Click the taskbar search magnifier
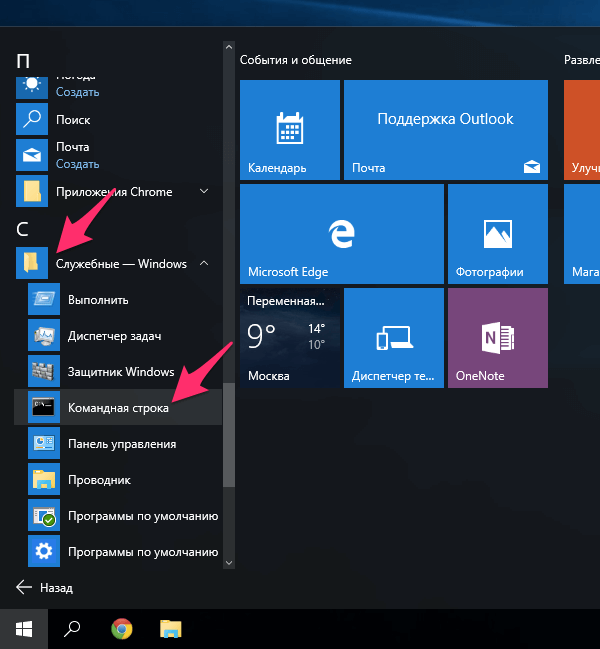 coord(72,629)
